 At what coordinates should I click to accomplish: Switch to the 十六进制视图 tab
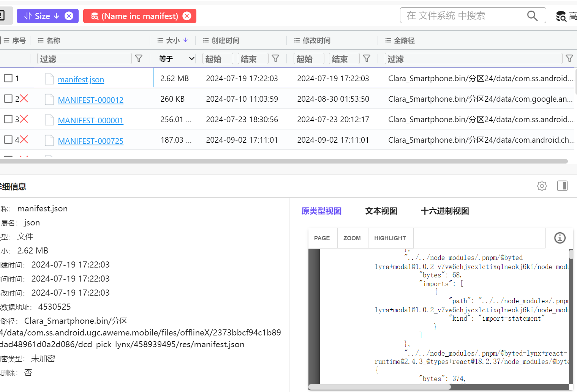[x=444, y=211]
